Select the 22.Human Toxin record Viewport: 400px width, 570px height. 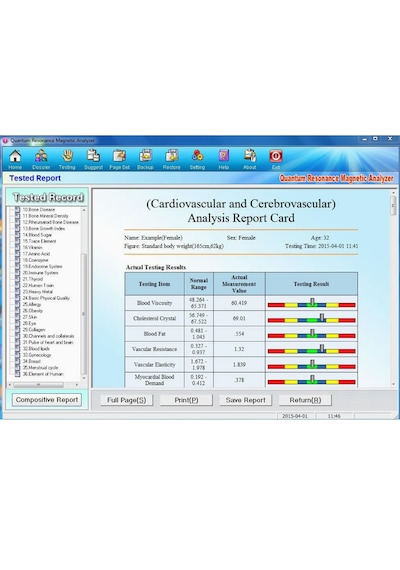38,285
